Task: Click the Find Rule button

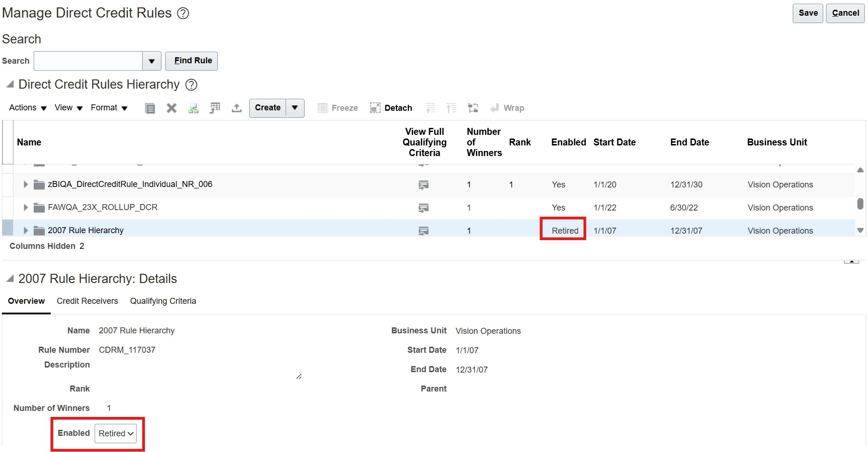Action: pyautogui.click(x=192, y=61)
